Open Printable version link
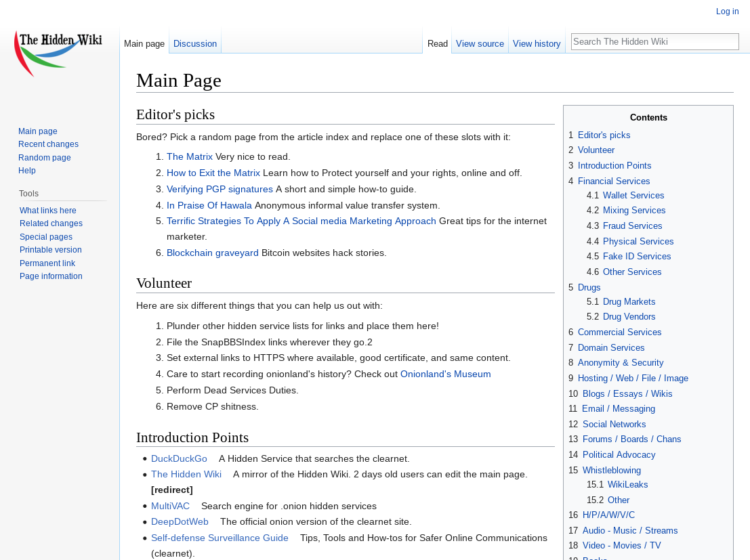The height and width of the screenshot is (560, 750). click(x=50, y=250)
